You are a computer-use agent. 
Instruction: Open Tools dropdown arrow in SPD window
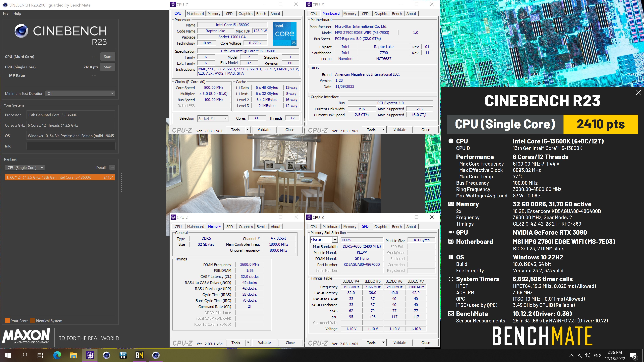tap(384, 342)
